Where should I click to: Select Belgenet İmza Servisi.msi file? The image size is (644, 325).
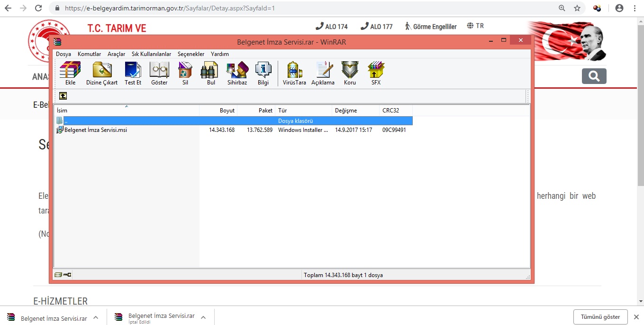click(95, 130)
